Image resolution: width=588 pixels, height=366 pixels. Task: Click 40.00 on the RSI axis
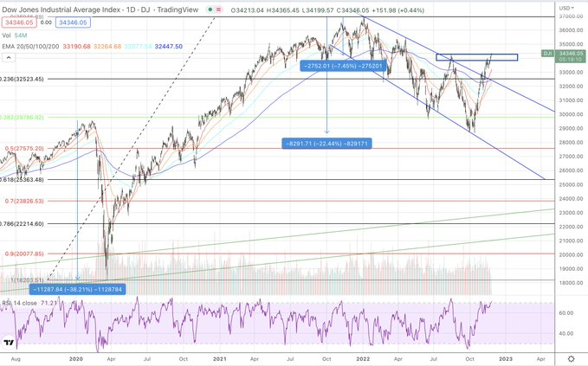[566, 333]
